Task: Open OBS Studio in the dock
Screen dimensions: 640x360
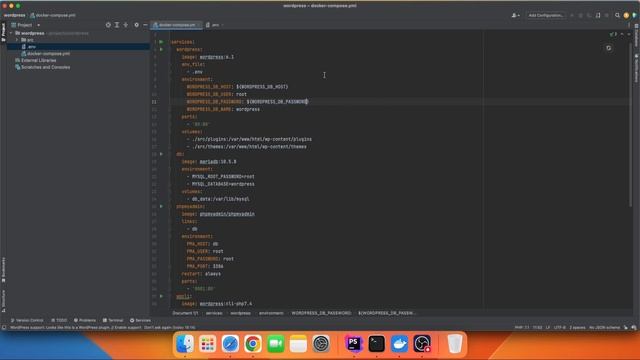Action: (x=422, y=343)
